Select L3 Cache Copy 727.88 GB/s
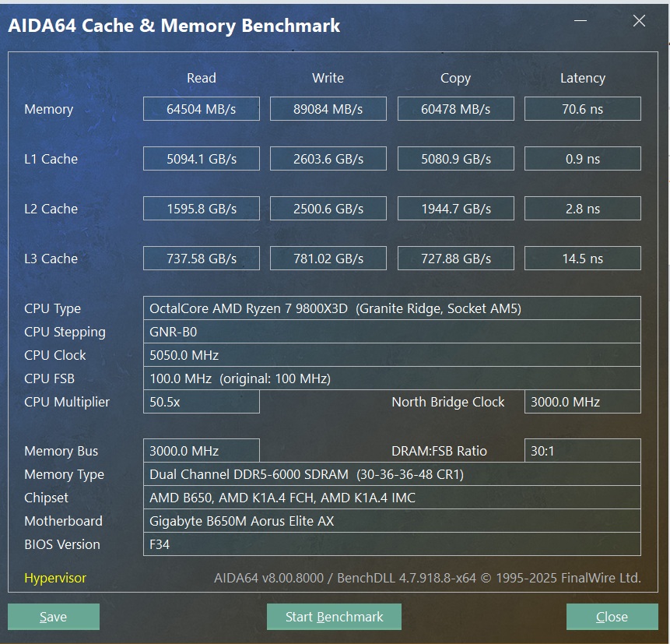Image resolution: width=670 pixels, height=644 pixels. 455,259
